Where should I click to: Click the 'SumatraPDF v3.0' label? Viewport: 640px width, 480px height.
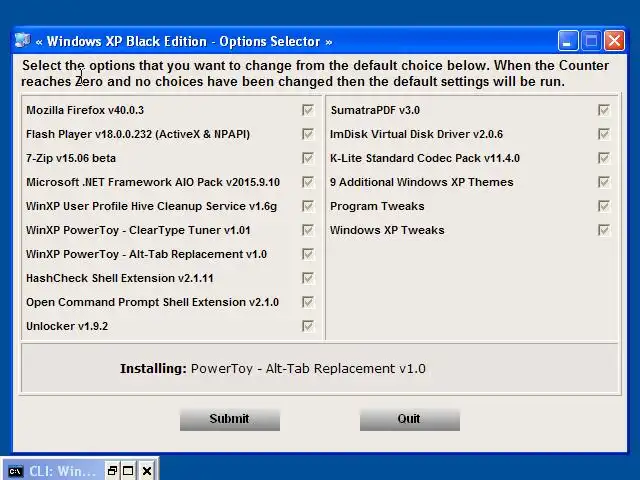click(375, 110)
